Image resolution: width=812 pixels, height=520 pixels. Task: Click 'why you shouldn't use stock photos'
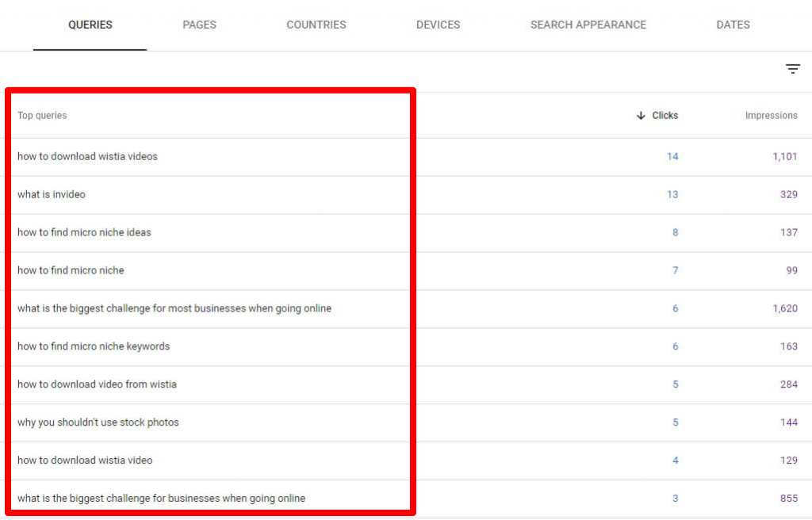coord(98,422)
